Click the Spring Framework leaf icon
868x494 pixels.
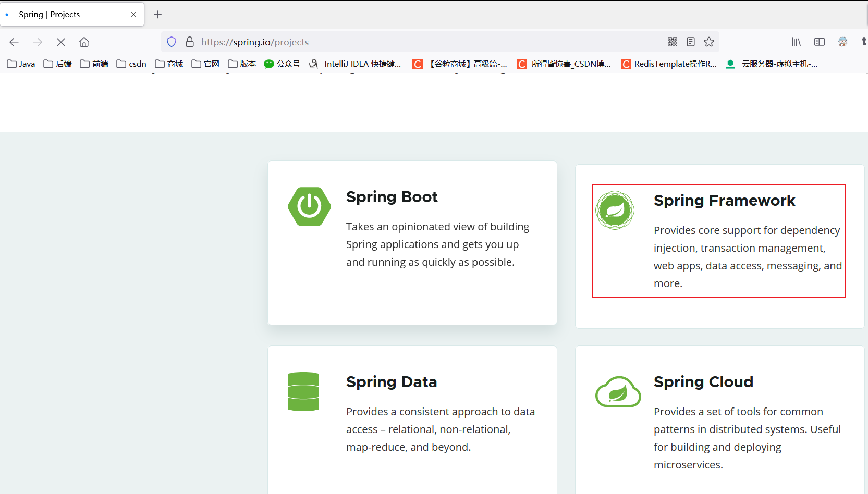(615, 210)
